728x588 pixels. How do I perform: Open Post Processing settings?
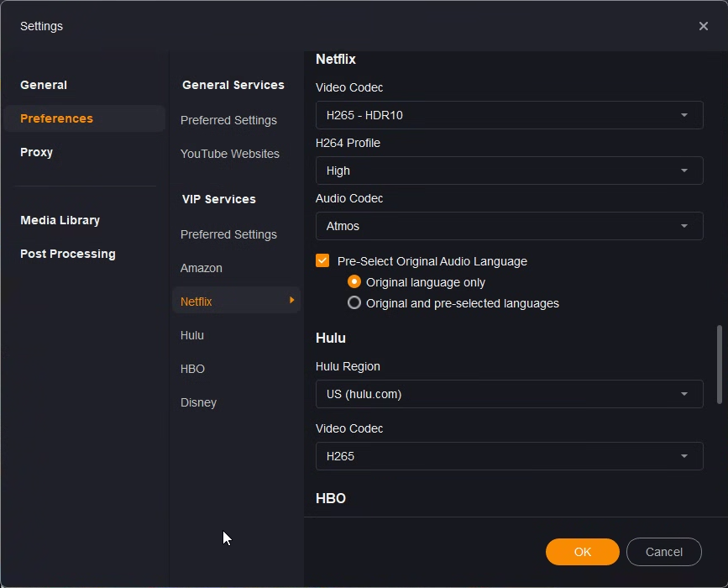point(68,254)
